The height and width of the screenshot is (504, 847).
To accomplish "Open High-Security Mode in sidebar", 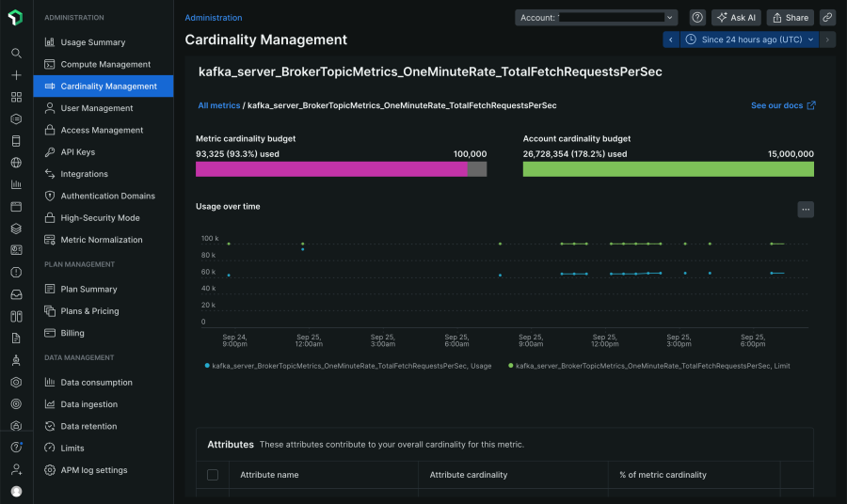I will (x=100, y=218).
